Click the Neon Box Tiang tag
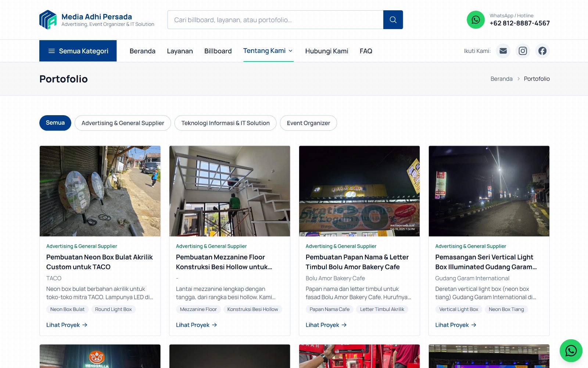 pos(506,309)
